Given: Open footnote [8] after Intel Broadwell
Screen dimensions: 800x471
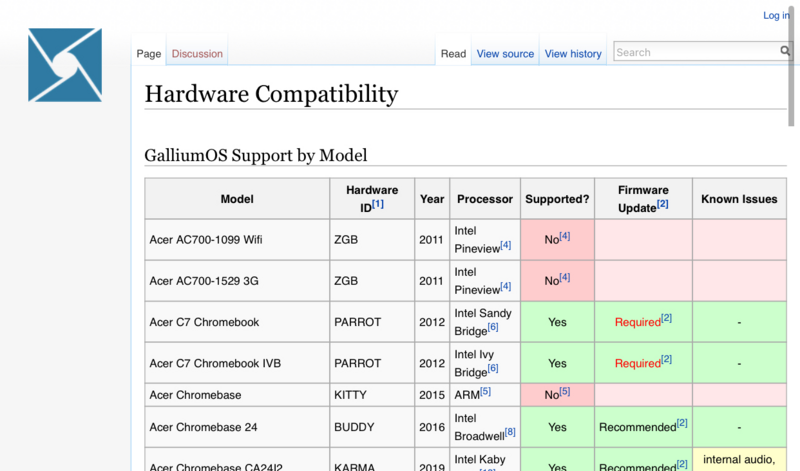Looking at the screenshot, I should click(x=510, y=433).
